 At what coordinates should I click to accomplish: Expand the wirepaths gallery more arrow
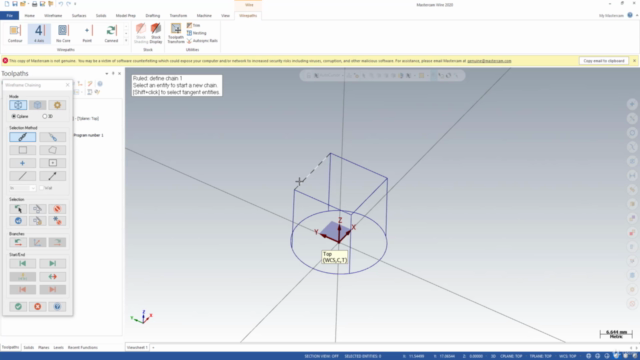click(126, 40)
